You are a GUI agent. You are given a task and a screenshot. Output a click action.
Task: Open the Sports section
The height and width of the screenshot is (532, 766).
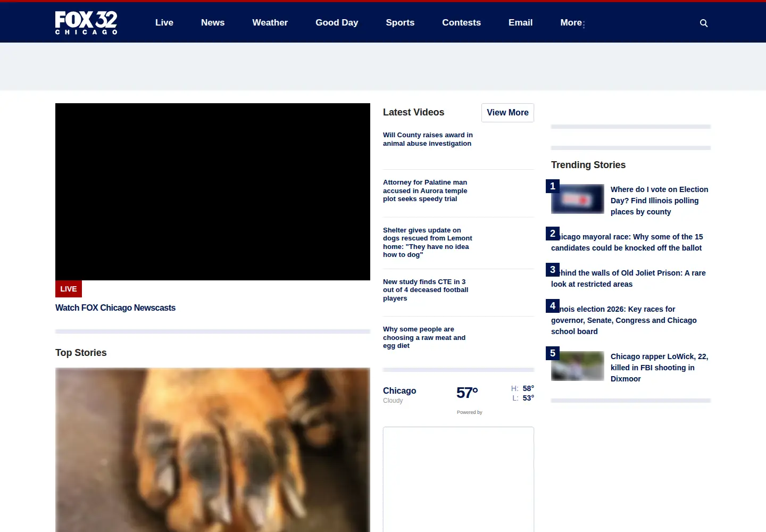pos(400,22)
